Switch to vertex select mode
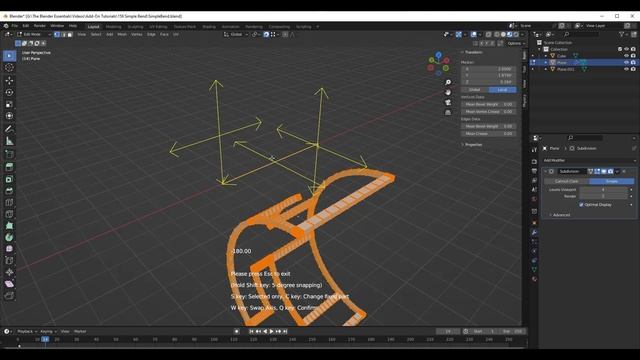The width and height of the screenshot is (640, 360). pos(57,35)
